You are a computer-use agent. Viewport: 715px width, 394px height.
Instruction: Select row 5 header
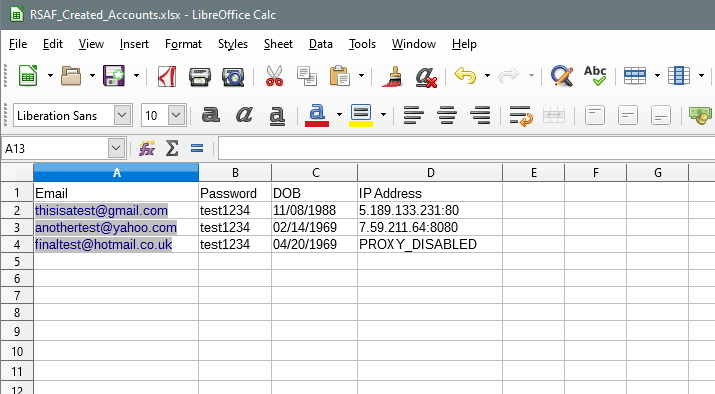click(x=17, y=261)
